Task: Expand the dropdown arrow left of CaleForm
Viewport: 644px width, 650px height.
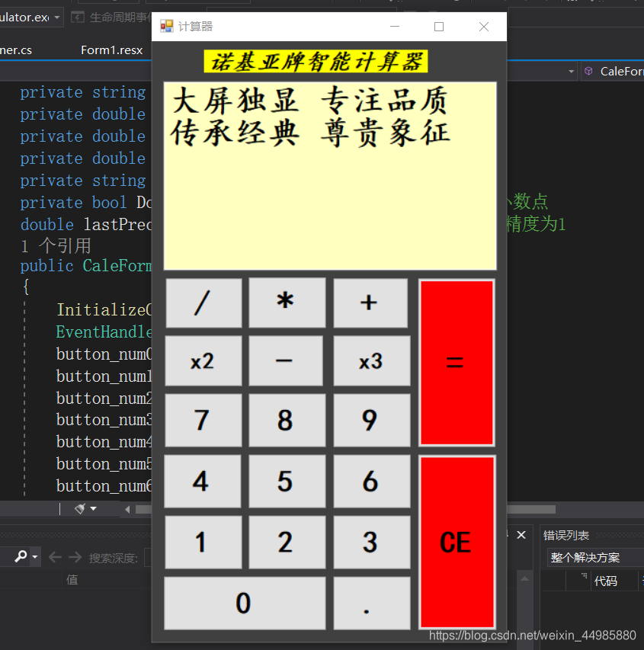Action: (x=571, y=72)
